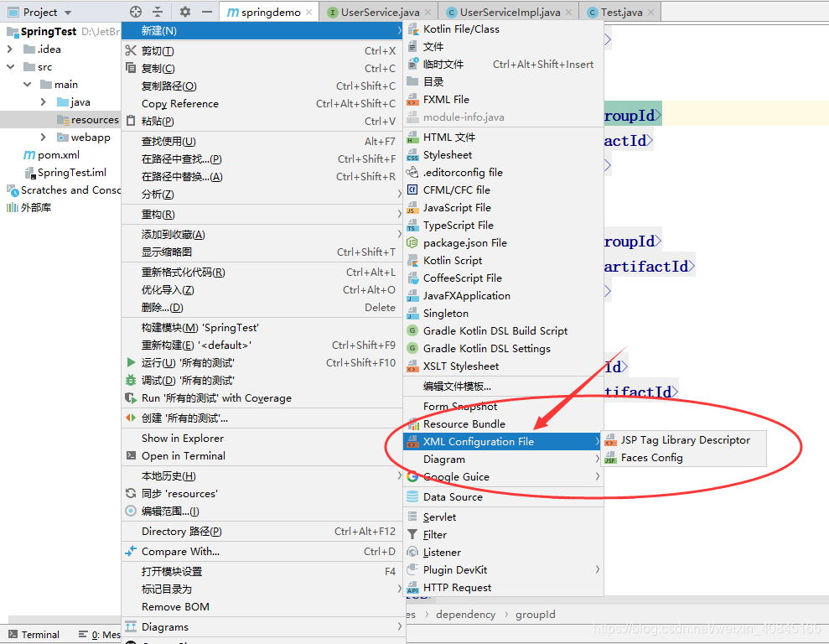Expand the Diagram submenu arrow
Image resolution: width=829 pixels, height=644 pixels.
598,459
